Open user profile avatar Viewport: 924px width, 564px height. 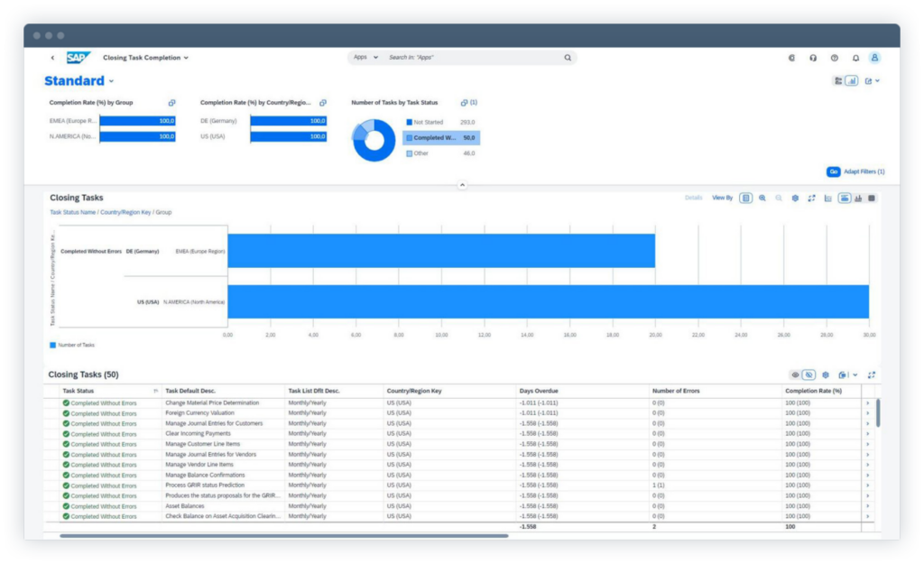(874, 58)
